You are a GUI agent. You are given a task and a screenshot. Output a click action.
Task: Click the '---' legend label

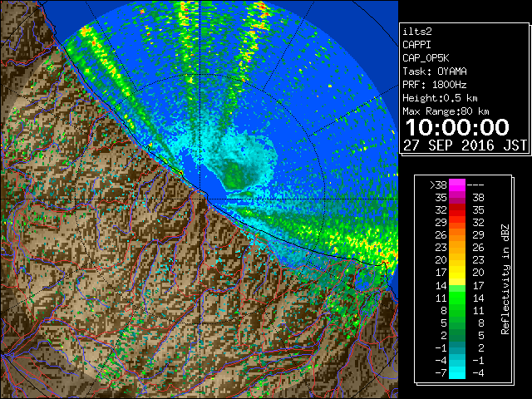point(475,185)
